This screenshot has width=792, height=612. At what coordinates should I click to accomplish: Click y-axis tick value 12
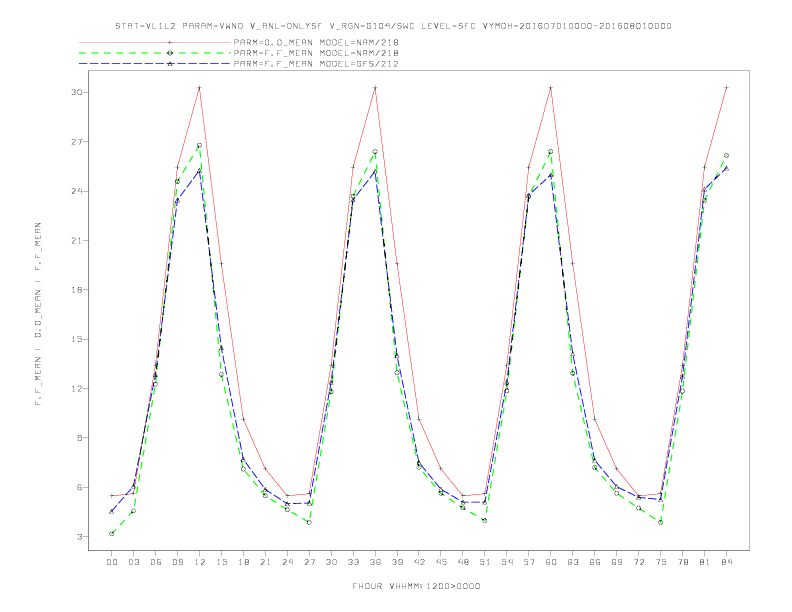(77, 389)
